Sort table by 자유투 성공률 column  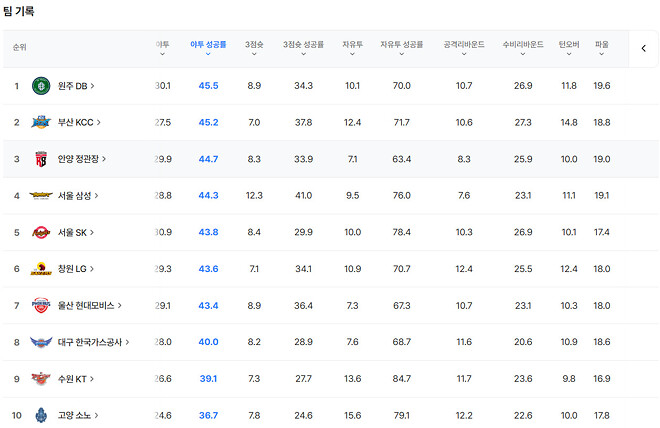pyautogui.click(x=402, y=46)
